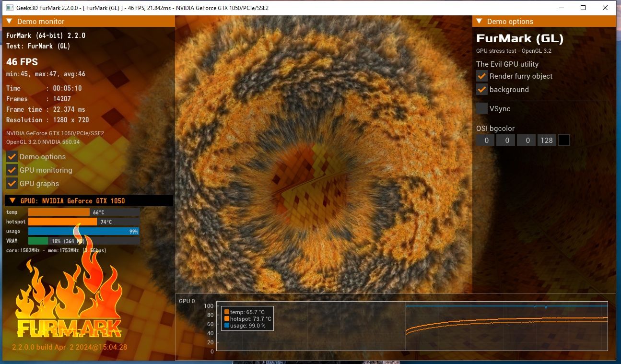
Task: Open the OSI bgcolor black color swatch
Action: (x=564, y=140)
